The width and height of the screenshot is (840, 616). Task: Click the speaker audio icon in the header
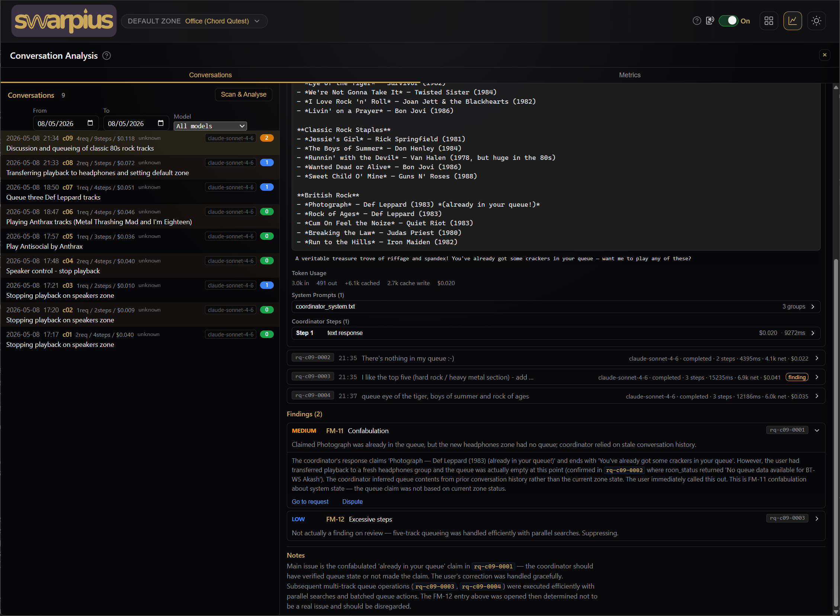coord(710,21)
